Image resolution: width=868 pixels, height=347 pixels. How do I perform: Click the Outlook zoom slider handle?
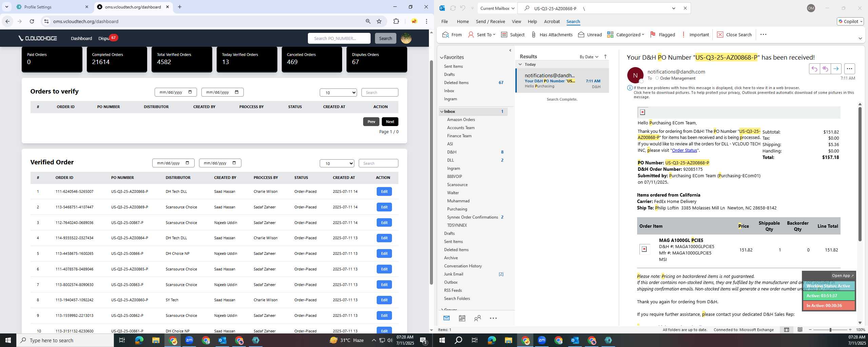click(830, 330)
